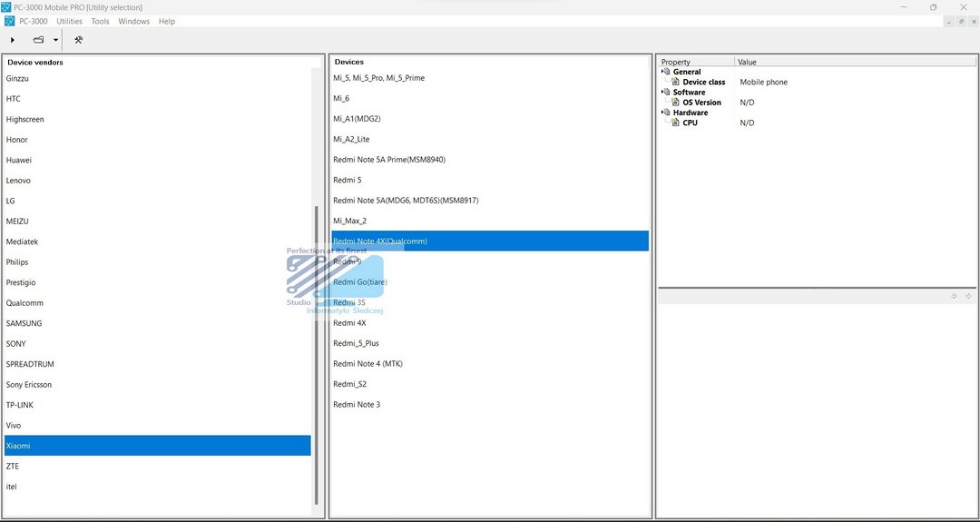Select HTC vendor
Image resolution: width=980 pixels, height=522 pixels.
[158, 99]
